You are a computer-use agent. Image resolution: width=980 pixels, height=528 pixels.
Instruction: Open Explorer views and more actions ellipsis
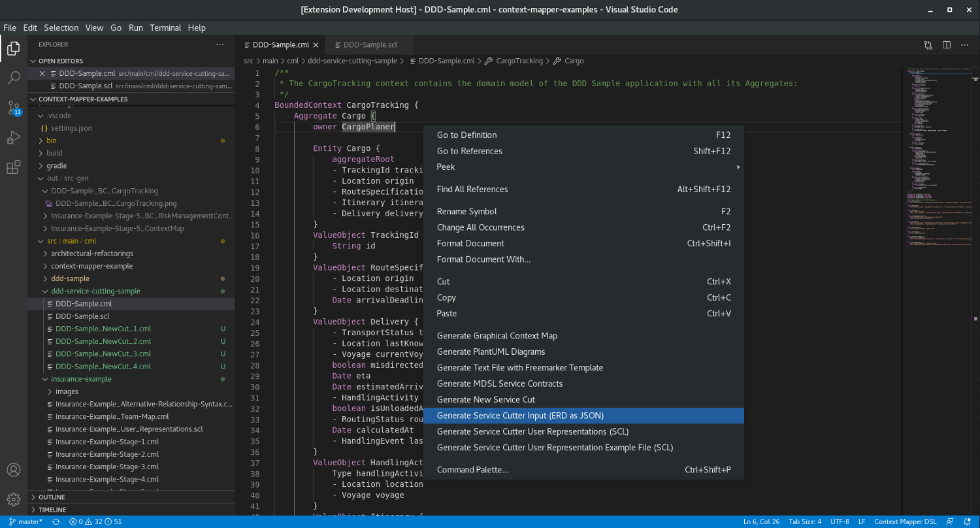220,44
